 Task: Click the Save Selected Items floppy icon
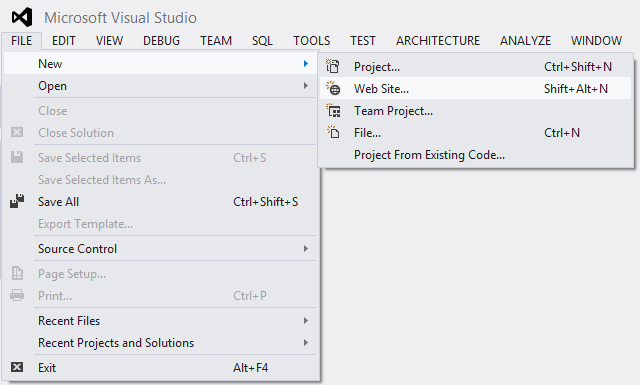point(17,157)
